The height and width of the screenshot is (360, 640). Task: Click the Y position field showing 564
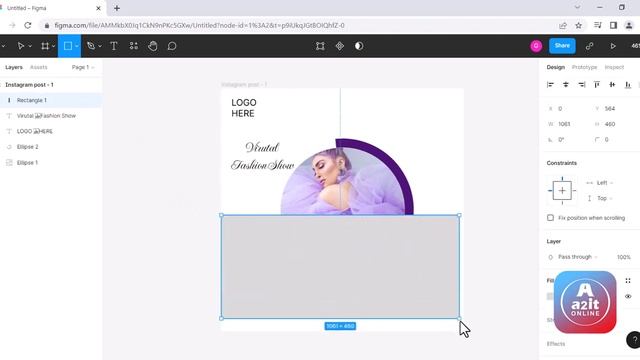pos(613,109)
